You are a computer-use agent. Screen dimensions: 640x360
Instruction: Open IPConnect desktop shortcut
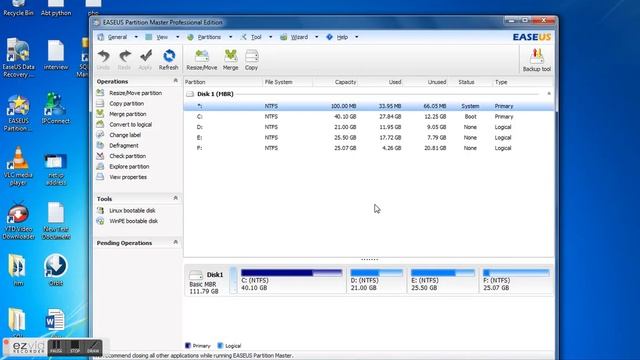click(x=56, y=109)
